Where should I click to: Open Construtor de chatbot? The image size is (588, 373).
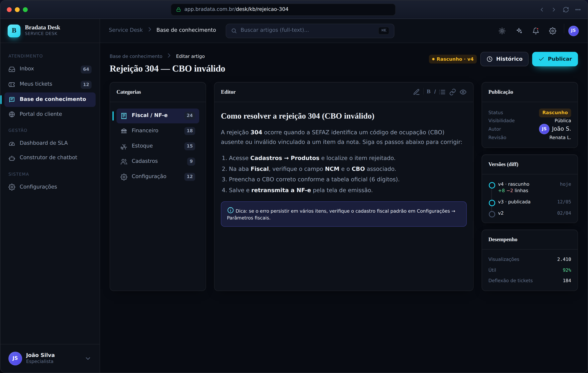point(50,158)
